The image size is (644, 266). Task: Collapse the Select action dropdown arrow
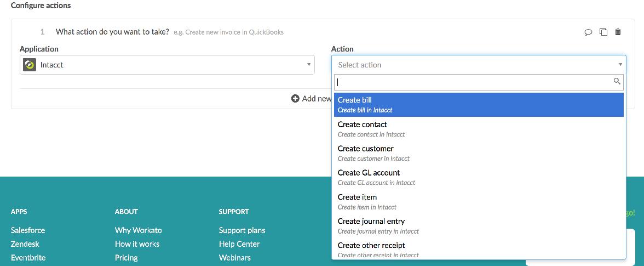(x=620, y=65)
